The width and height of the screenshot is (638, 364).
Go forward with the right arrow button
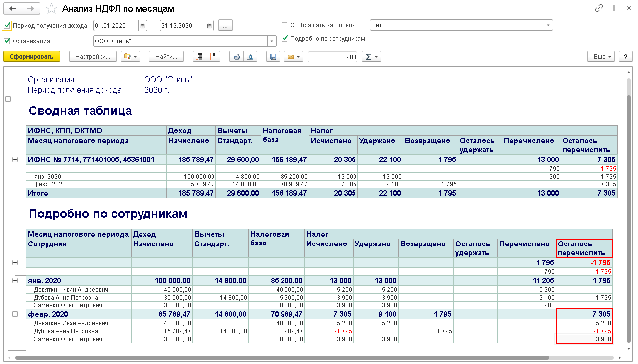[31, 9]
